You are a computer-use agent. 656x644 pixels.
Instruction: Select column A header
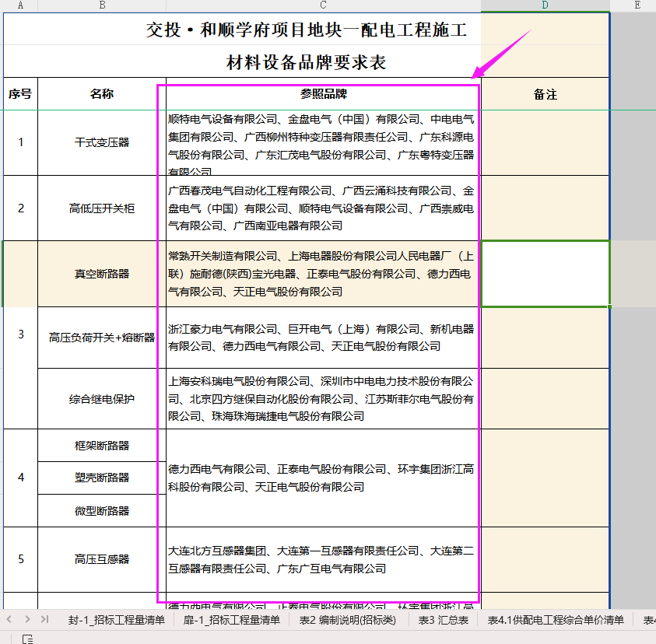click(x=20, y=5)
